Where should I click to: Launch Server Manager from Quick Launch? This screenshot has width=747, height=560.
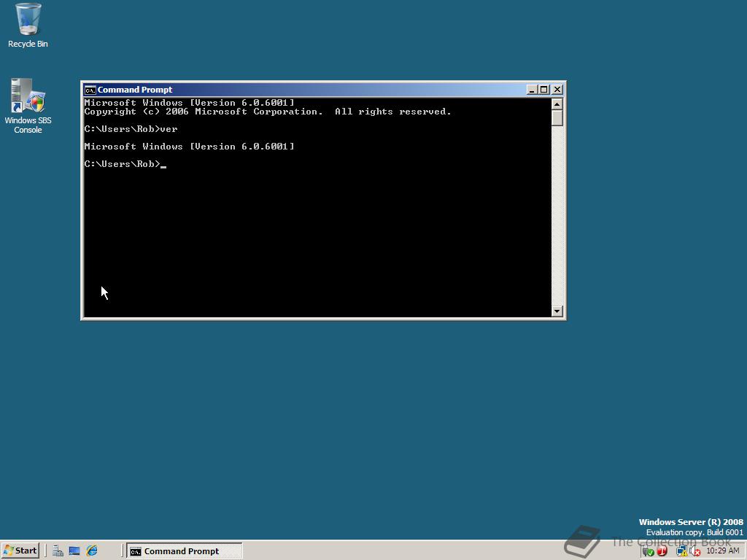tap(58, 551)
